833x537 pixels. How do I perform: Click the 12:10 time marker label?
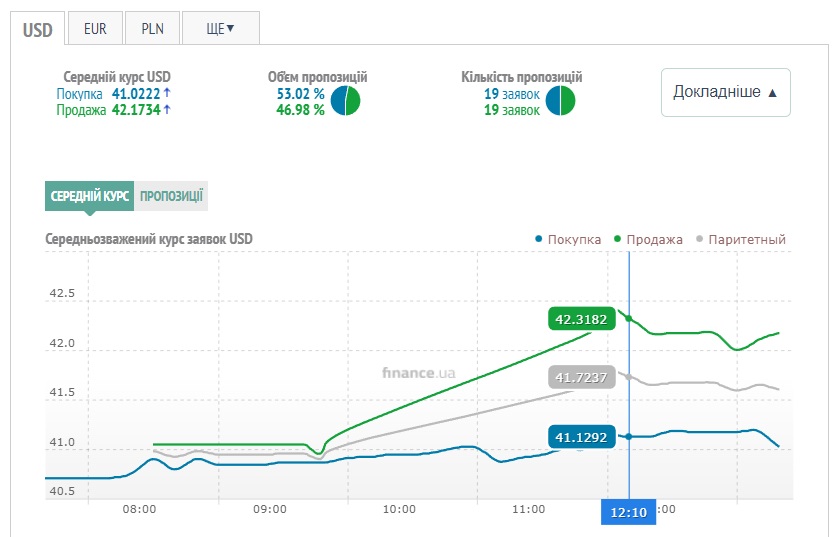click(628, 510)
